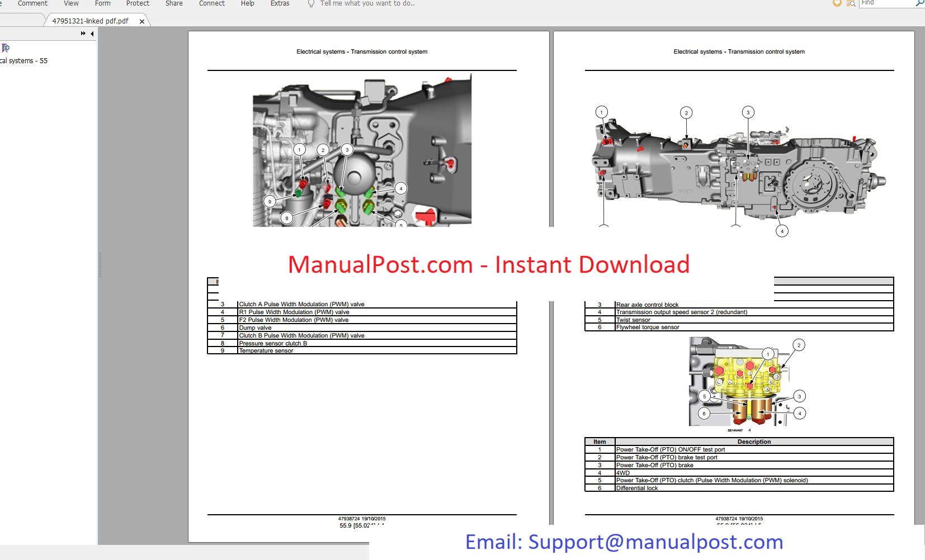Image resolution: width=925 pixels, height=560 pixels.
Task: Open the Help menu
Action: (247, 3)
